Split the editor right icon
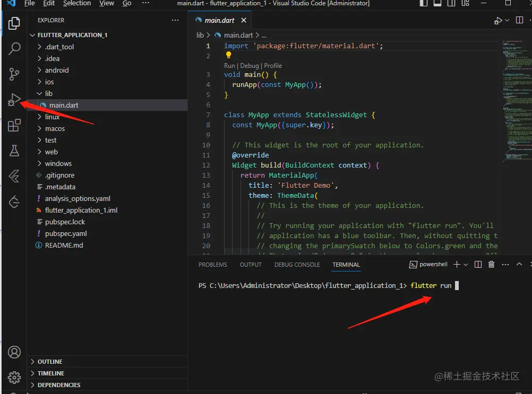The image size is (532, 394). pos(519,20)
